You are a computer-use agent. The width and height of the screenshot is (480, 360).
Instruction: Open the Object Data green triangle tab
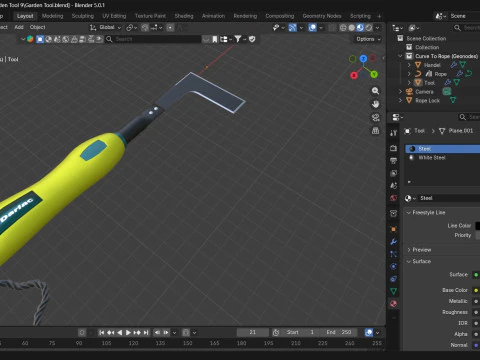pos(393,291)
